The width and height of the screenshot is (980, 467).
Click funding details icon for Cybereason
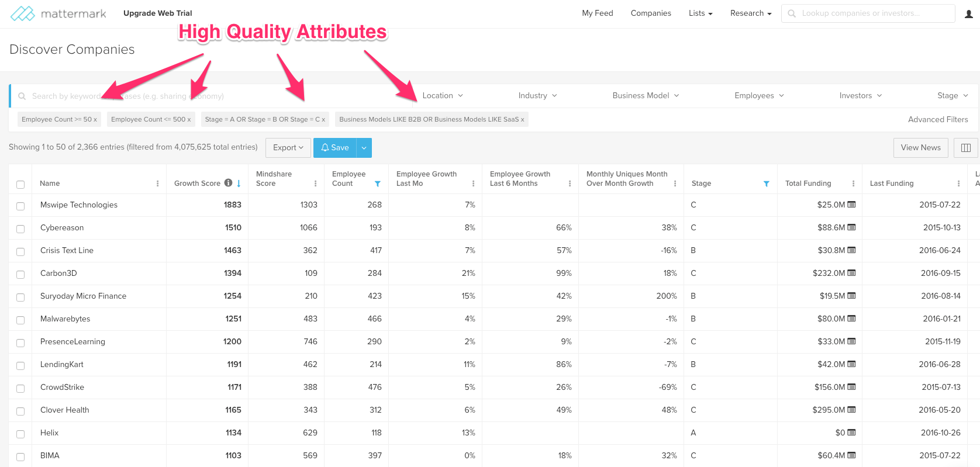(x=851, y=227)
